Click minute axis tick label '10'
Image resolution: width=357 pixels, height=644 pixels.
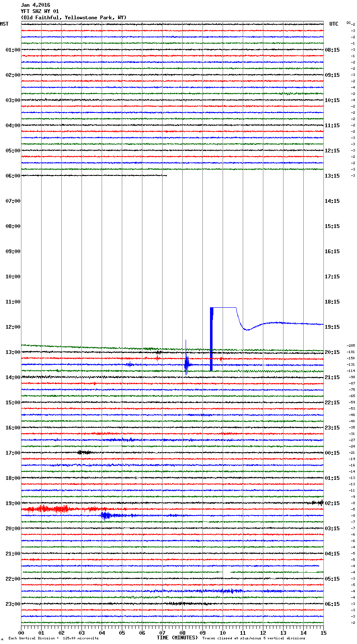click(x=223, y=633)
